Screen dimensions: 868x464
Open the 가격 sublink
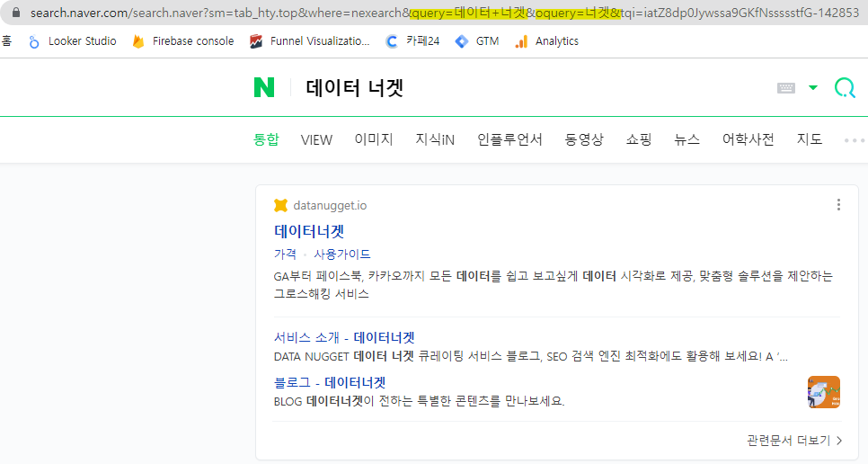(x=285, y=254)
